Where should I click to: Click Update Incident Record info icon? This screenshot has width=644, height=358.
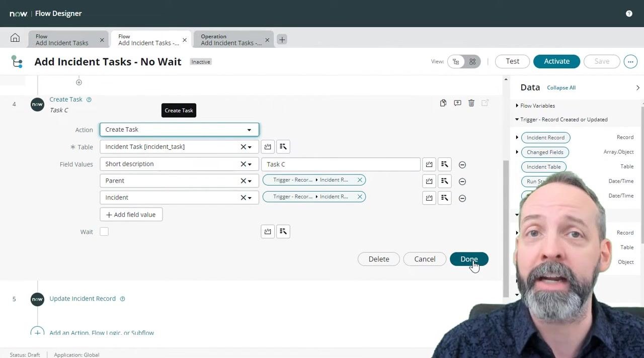(122, 299)
